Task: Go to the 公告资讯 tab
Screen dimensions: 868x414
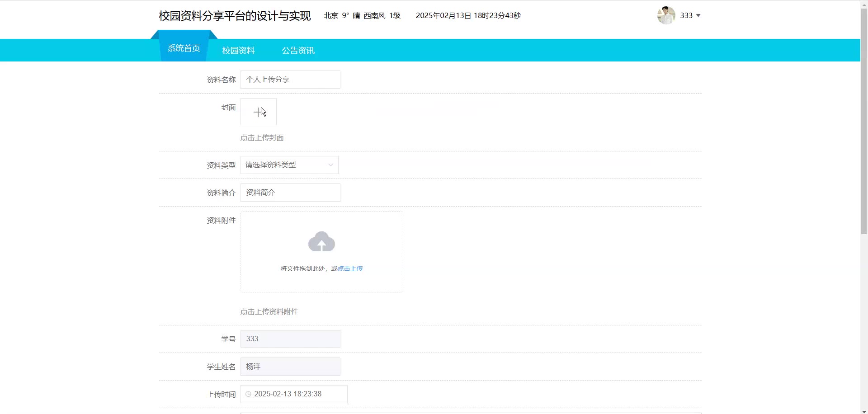Action: pos(298,51)
